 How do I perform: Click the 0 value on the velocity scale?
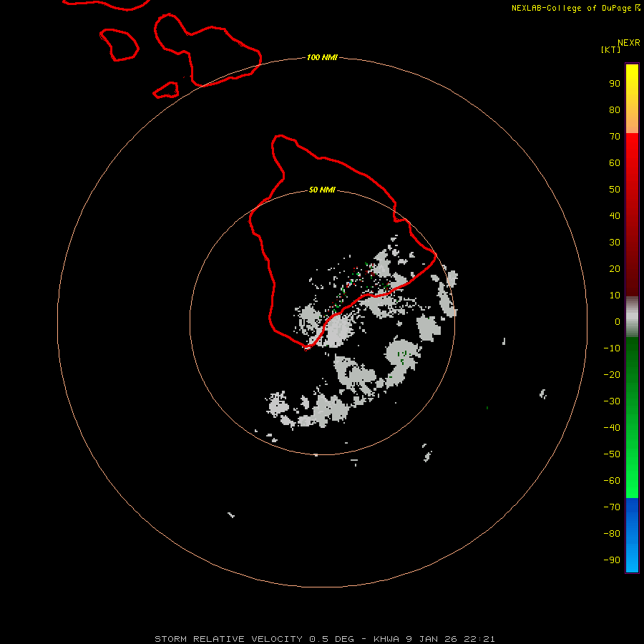pyautogui.click(x=618, y=321)
